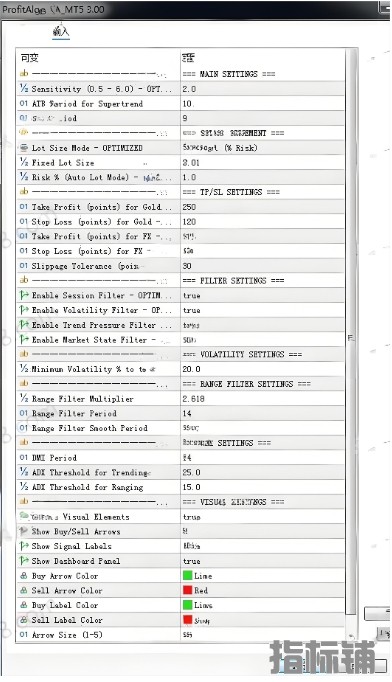The height and width of the screenshot is (682, 392).
Task: Click decimal icon beside Risk % (Auto Lot Mode)
Action: [x=24, y=177]
